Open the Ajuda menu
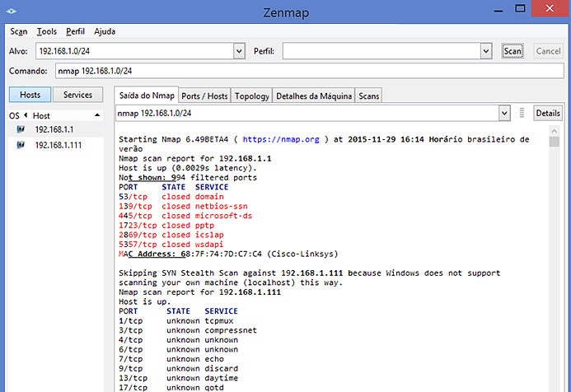This screenshot has height=392, width=571. [105, 31]
